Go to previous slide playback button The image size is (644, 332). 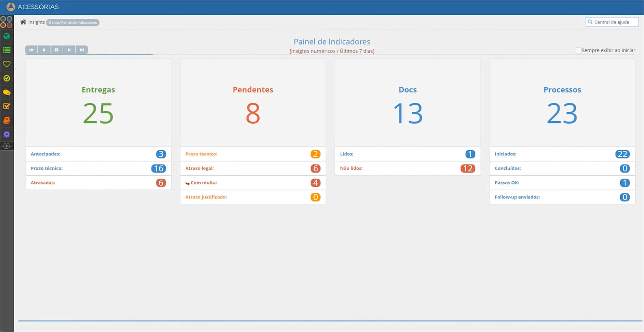[x=44, y=50]
